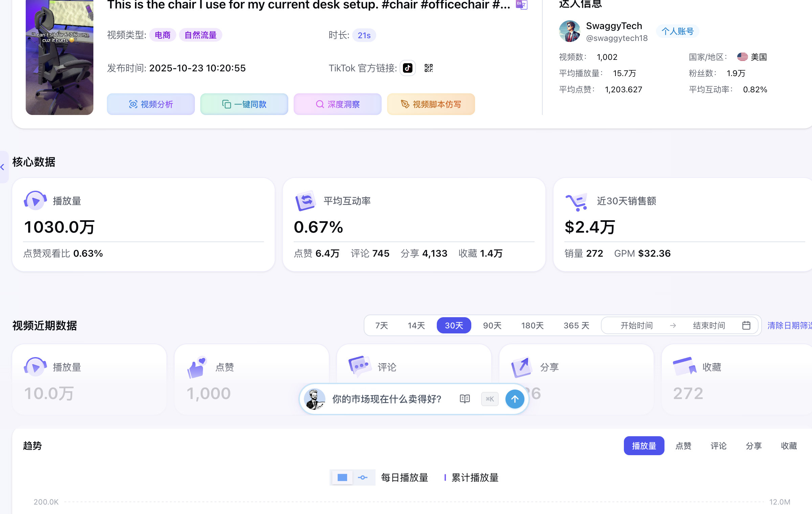This screenshot has height=514, width=812.
Task: Click the favorites wallet icon
Action: click(x=685, y=366)
